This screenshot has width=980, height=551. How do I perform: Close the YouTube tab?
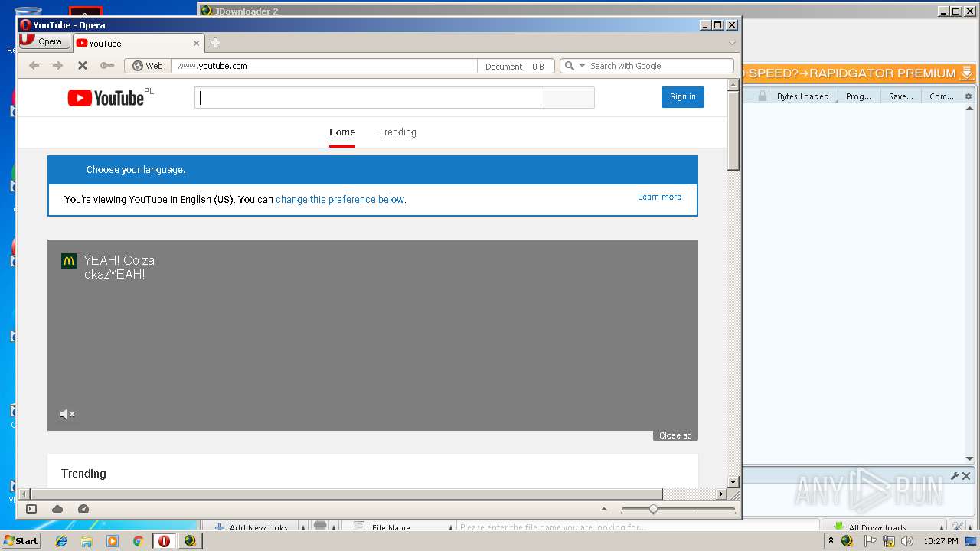coord(196,44)
